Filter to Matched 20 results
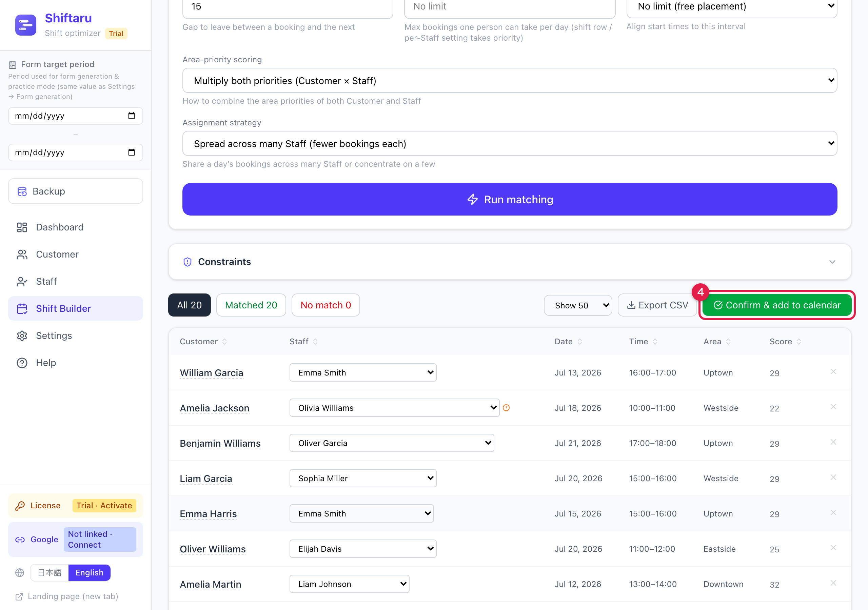Image resolution: width=868 pixels, height=610 pixels. pos(251,305)
